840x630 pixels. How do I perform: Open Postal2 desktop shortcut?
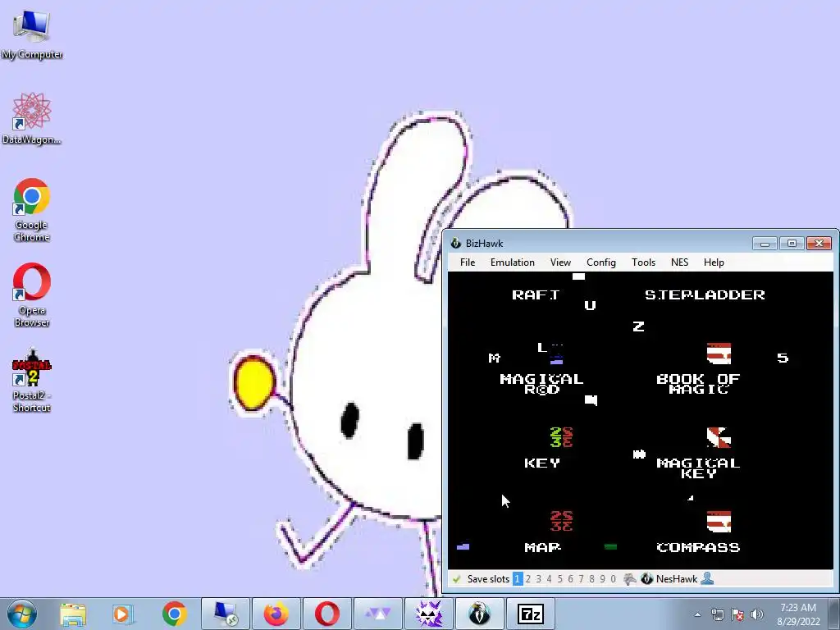click(x=32, y=381)
